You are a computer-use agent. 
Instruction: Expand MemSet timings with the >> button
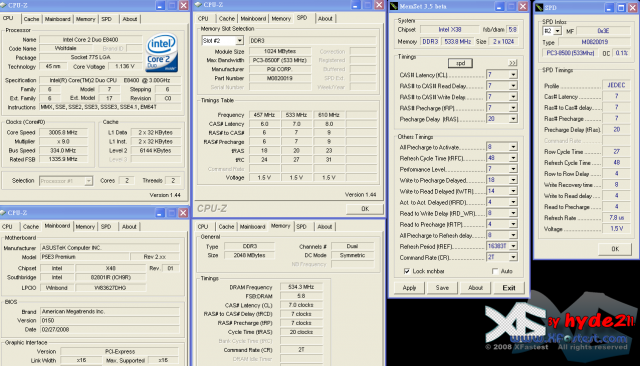[x=512, y=63]
